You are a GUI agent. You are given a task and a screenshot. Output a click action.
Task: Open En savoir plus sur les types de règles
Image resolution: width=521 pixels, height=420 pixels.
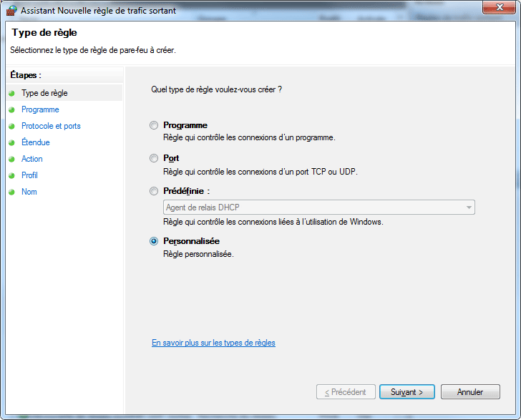(x=213, y=343)
